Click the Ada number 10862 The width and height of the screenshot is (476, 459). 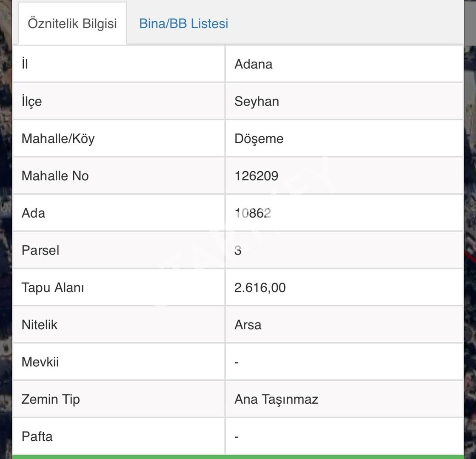253,213
